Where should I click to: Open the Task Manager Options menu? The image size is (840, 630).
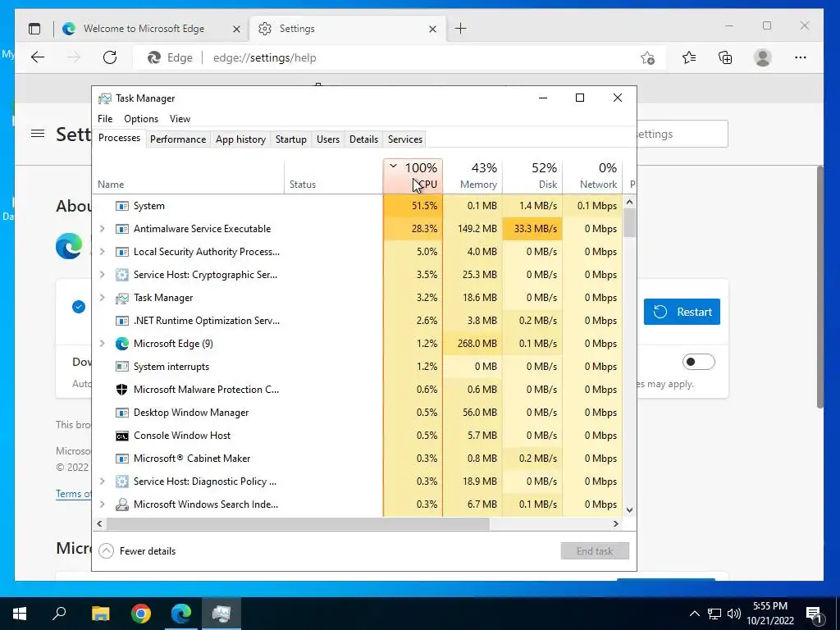[x=141, y=119]
